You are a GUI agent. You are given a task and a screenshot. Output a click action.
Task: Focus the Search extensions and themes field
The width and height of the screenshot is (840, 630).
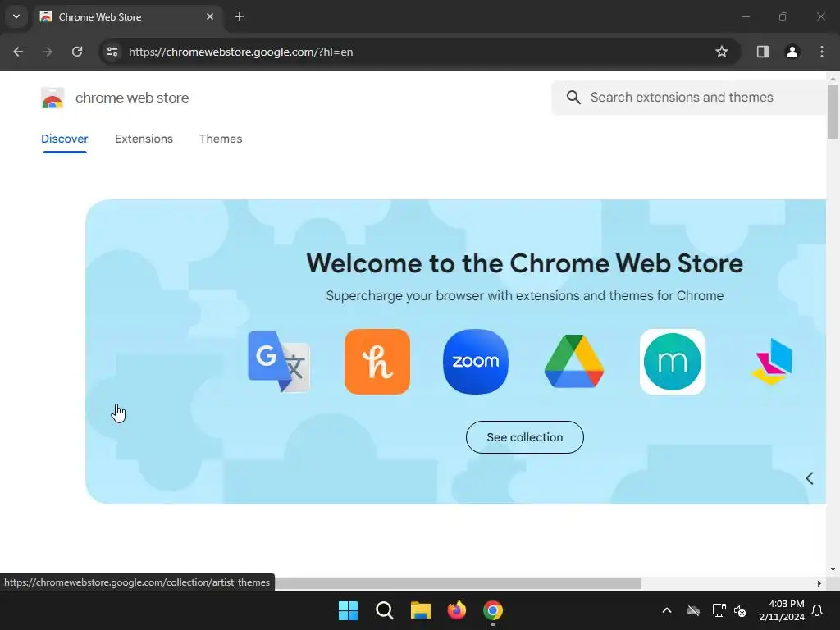point(689,98)
